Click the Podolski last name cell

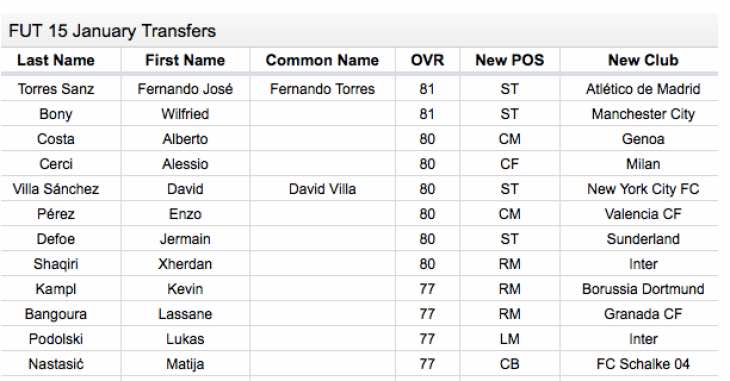click(56, 339)
